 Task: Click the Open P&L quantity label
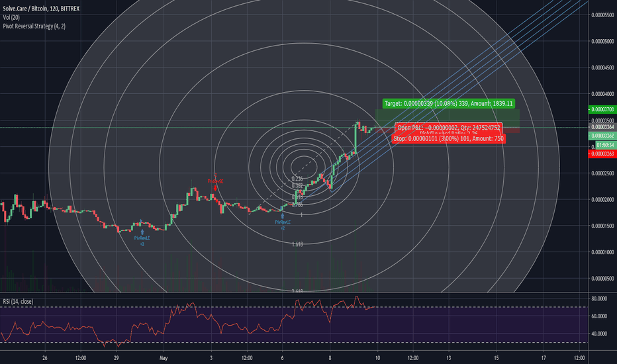(x=449, y=128)
